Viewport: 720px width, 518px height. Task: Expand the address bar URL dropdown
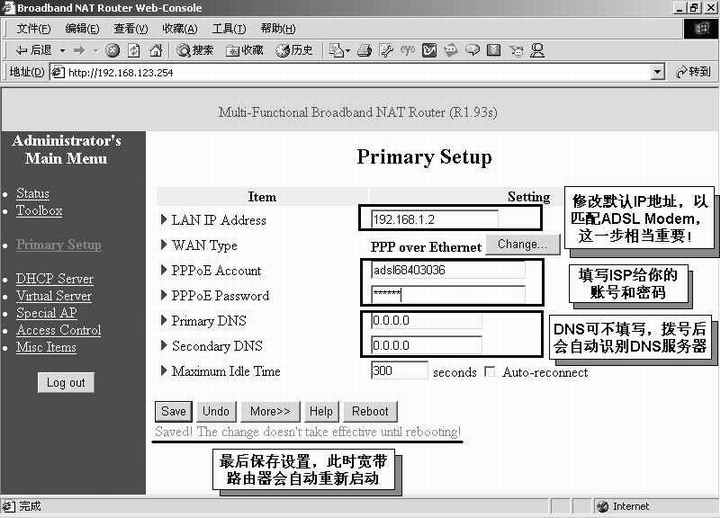coord(658,72)
